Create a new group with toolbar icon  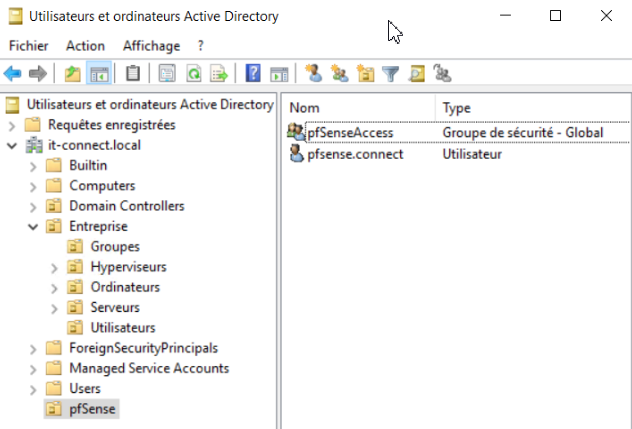339,73
